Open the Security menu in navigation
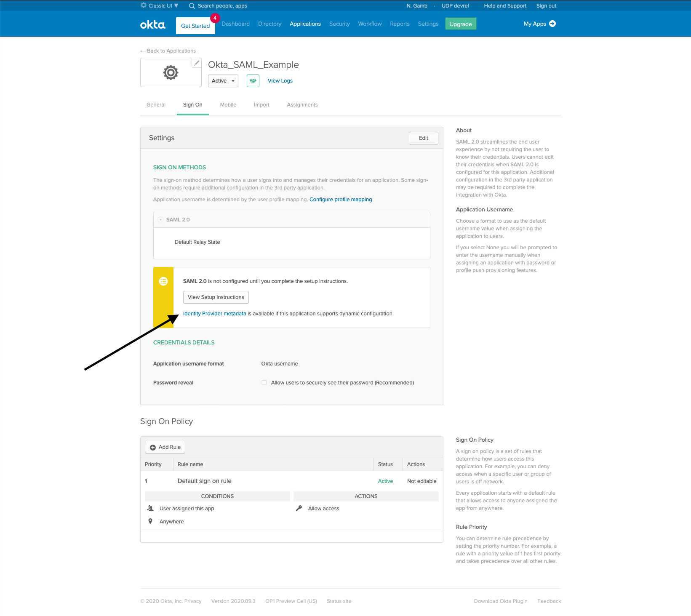Image resolution: width=691 pixels, height=616 pixels. 339,24
